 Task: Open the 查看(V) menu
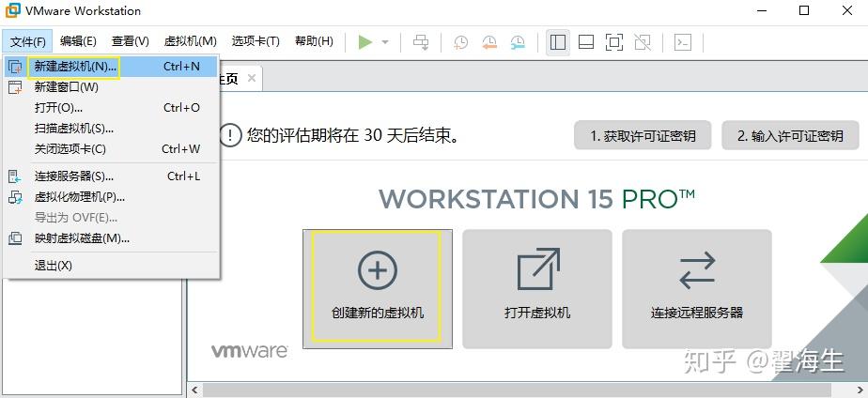130,41
